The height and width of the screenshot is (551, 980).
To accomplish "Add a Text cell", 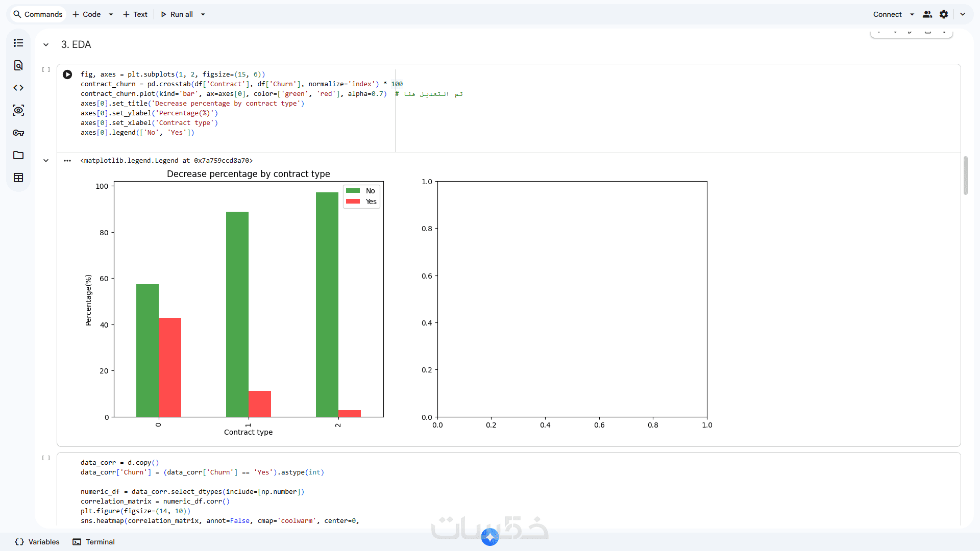I will point(135,14).
